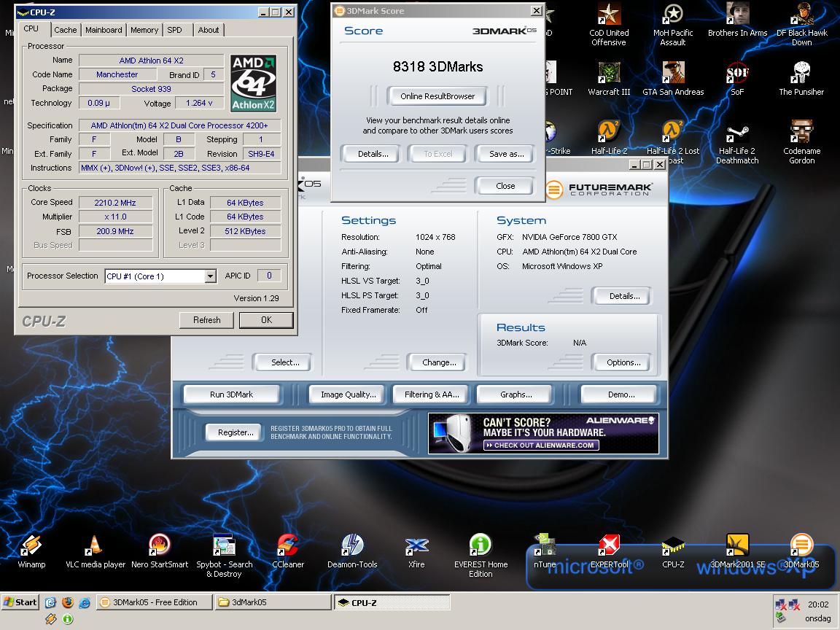This screenshot has width=840, height=630.
Task: Launch DF Black Hawk Down icon
Action: pos(801,24)
